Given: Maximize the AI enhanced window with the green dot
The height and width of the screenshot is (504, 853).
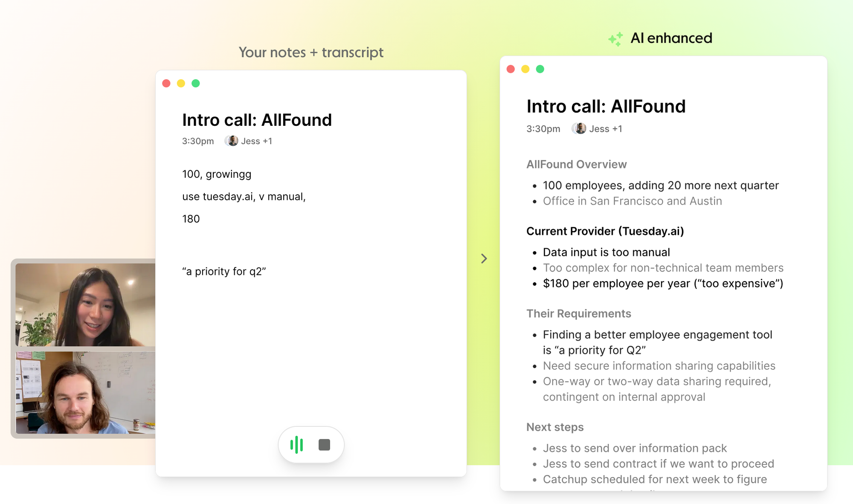Looking at the screenshot, I should point(540,69).
